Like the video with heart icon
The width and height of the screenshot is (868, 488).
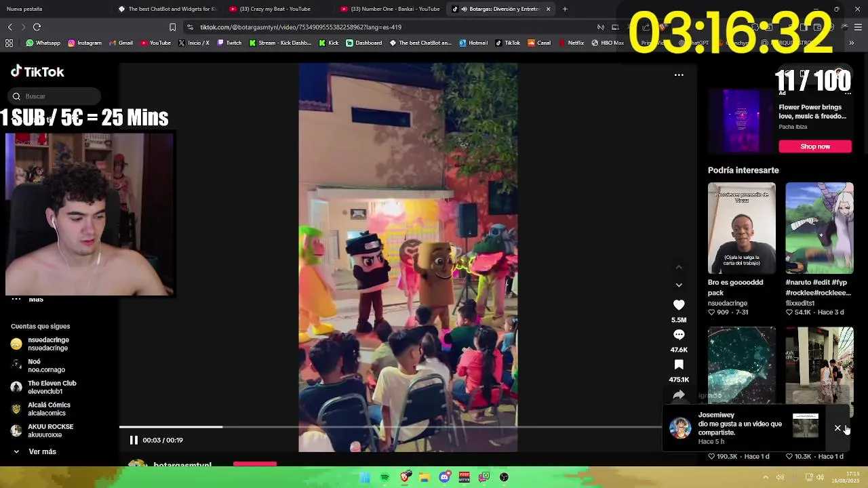[679, 305]
